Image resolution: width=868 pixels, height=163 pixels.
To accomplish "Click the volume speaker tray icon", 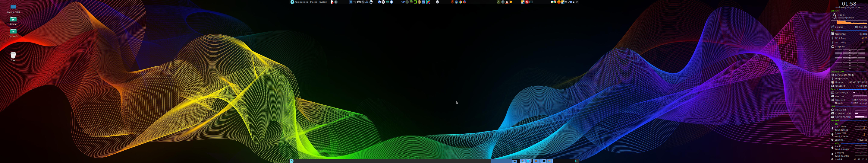I will [x=566, y=2].
